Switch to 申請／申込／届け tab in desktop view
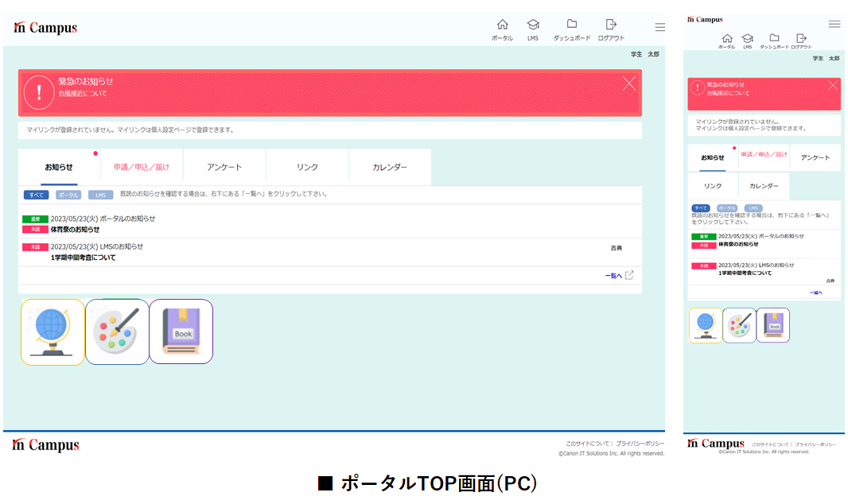The image size is (848, 504). coord(142,167)
